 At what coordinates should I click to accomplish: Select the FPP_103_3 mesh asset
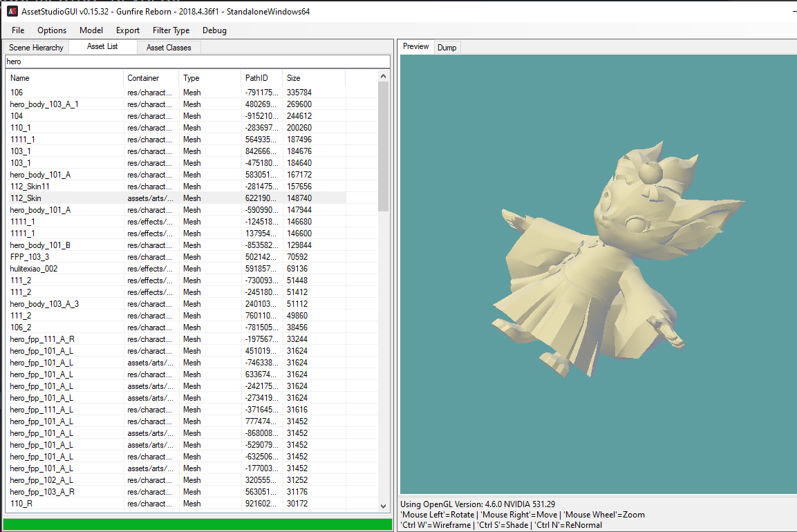[x=30, y=257]
